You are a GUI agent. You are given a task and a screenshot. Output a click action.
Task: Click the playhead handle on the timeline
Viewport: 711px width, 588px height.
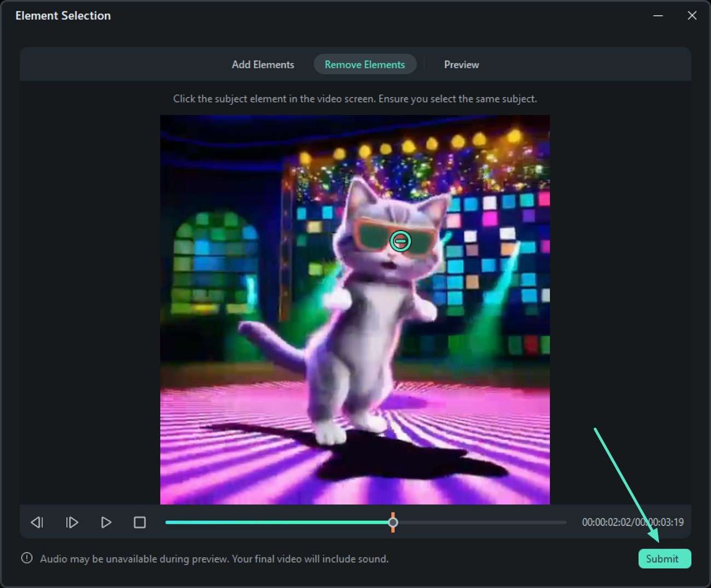[393, 522]
